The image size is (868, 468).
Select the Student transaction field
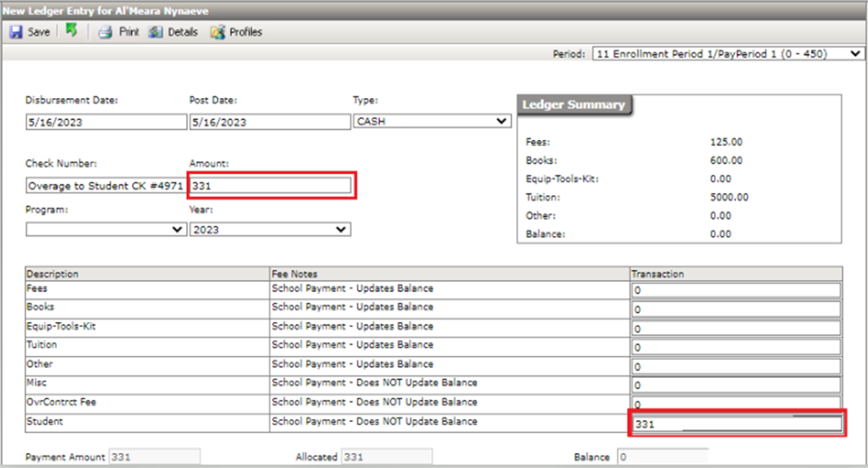coord(736,424)
